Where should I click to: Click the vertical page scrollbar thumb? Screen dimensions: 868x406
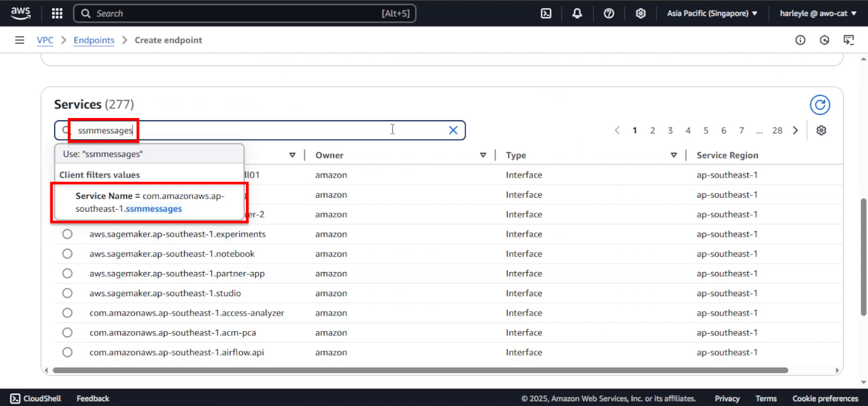click(864, 257)
